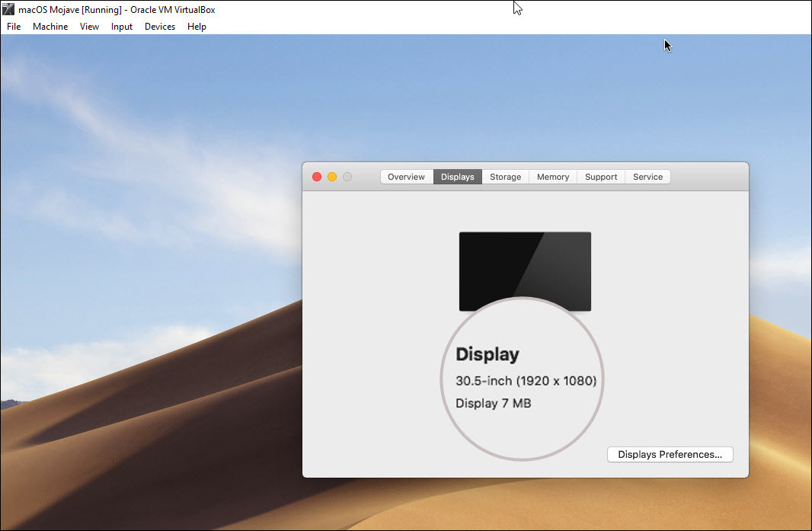Image resolution: width=812 pixels, height=531 pixels.
Task: Open the Machine menu
Action: (x=50, y=27)
